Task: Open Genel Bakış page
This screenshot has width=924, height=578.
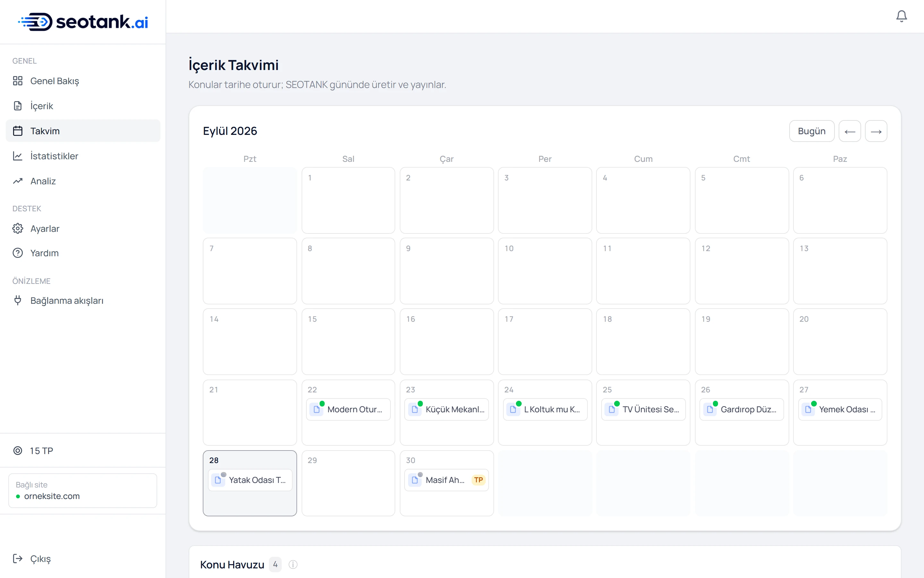Action: tap(83, 81)
